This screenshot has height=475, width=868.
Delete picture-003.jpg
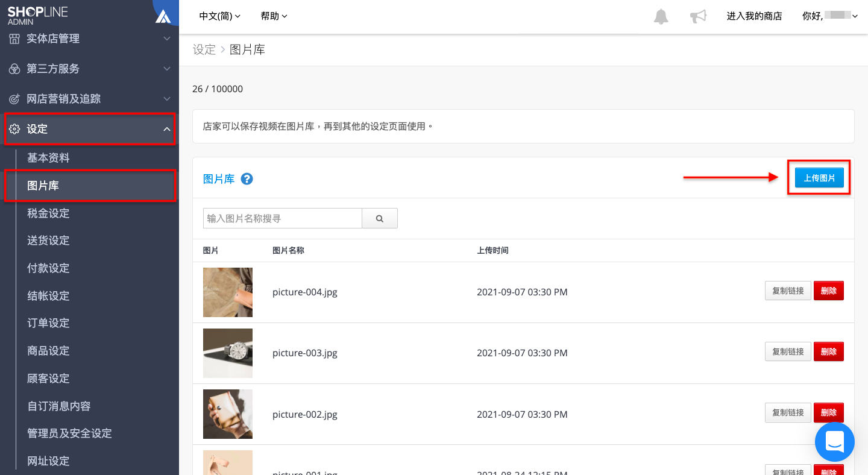coord(829,351)
